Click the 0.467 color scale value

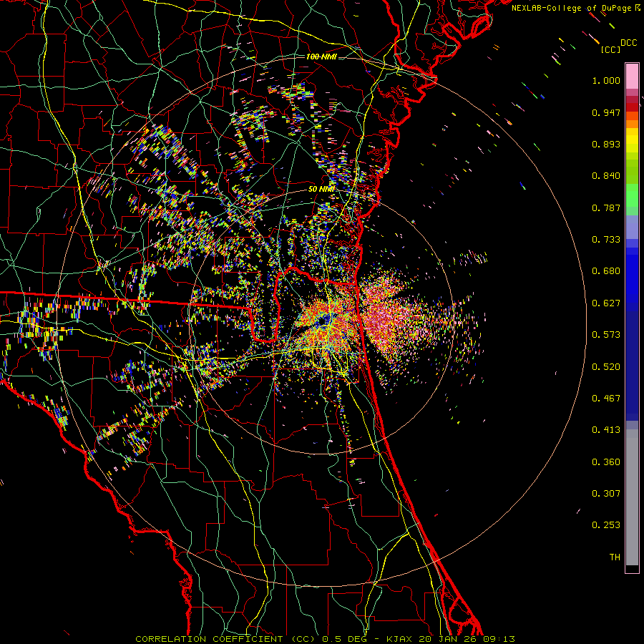coord(606,399)
